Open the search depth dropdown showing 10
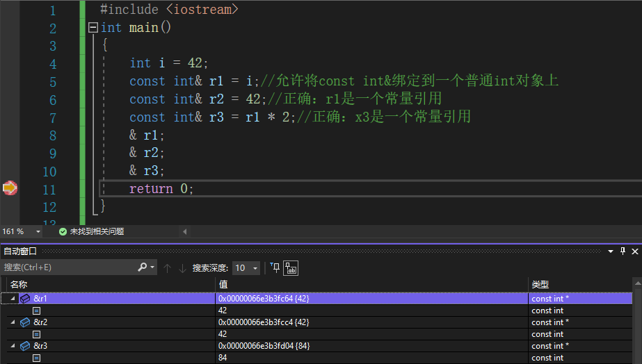The image size is (642, 364). (x=246, y=268)
